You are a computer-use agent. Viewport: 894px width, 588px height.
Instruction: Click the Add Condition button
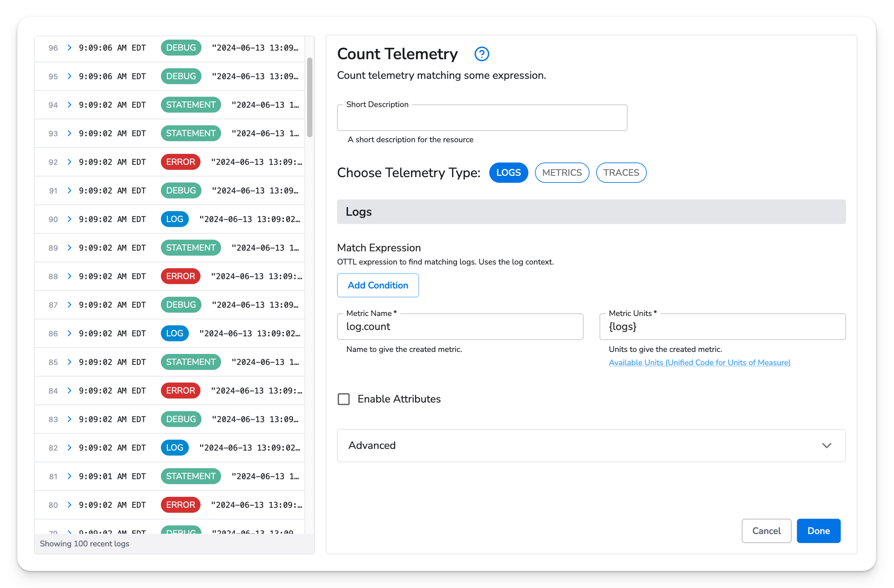[377, 285]
